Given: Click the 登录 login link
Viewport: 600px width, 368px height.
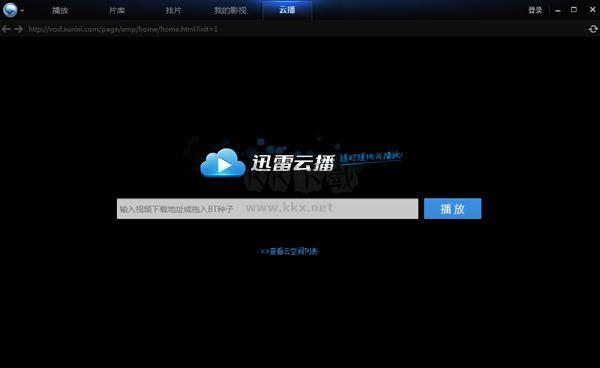Looking at the screenshot, I should click(535, 10).
